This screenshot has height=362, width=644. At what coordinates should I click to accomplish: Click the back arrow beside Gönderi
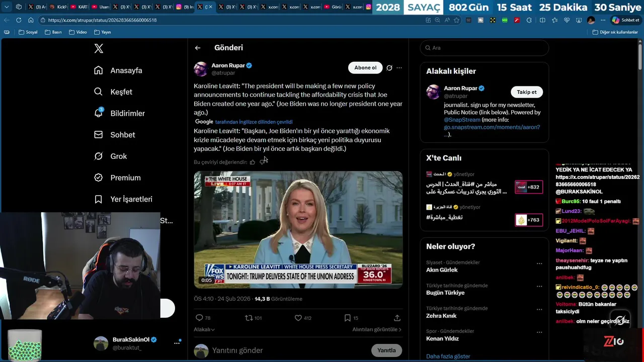[x=198, y=48]
